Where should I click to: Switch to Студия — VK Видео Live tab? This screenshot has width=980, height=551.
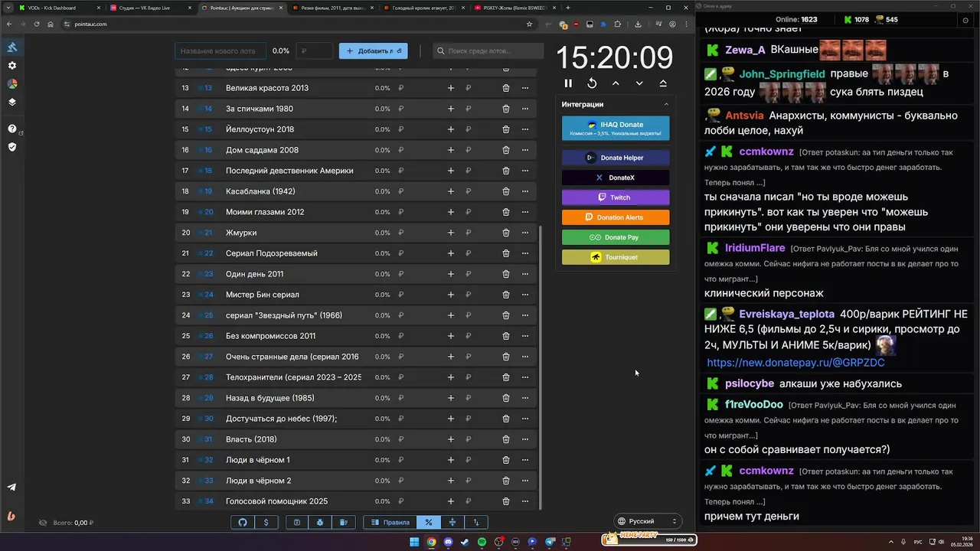pos(150,8)
